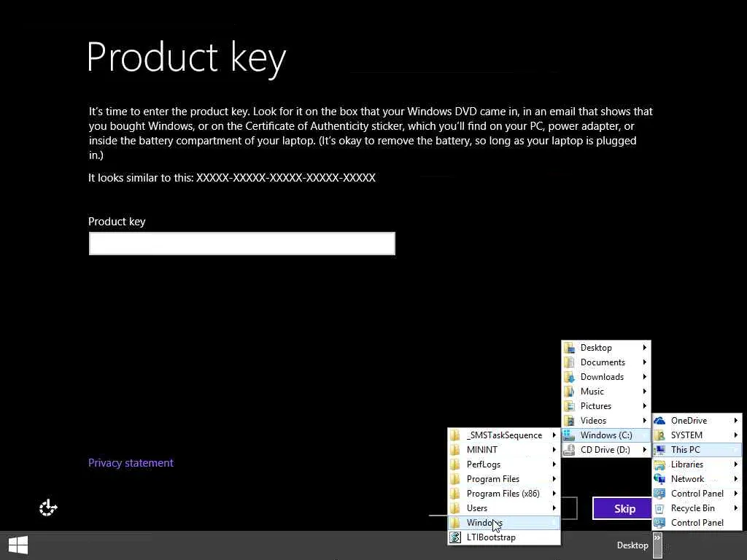
Task: Expand the CD Drive (D:) submenu arrow
Action: pos(645,449)
